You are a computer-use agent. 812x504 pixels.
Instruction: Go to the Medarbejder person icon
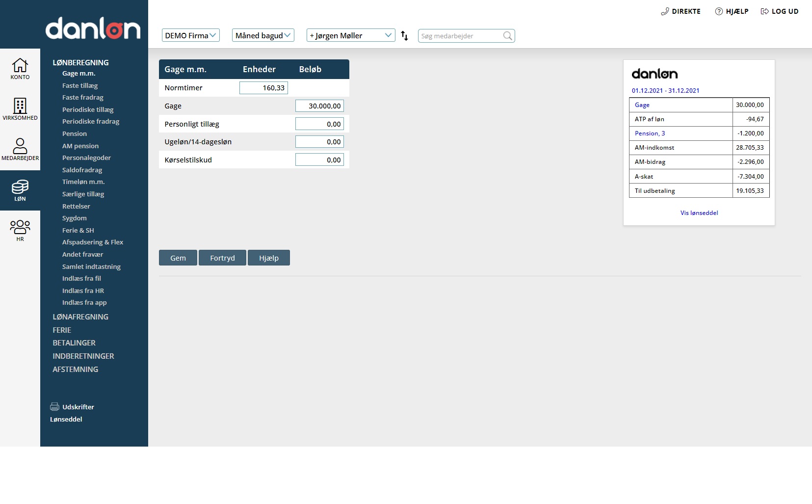tap(20, 146)
